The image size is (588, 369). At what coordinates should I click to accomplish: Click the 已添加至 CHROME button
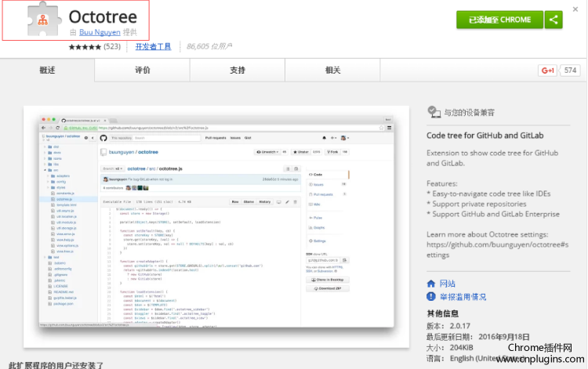(499, 20)
